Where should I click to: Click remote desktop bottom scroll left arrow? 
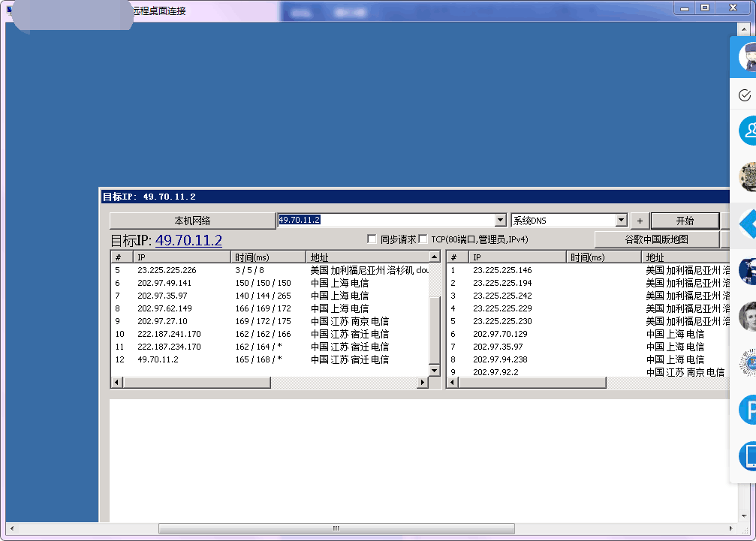pyautogui.click(x=11, y=528)
